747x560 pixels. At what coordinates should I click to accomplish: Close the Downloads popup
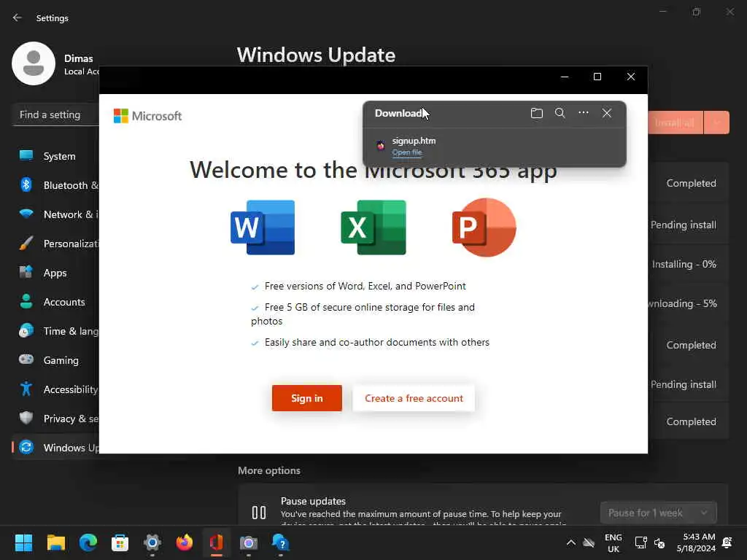(606, 113)
